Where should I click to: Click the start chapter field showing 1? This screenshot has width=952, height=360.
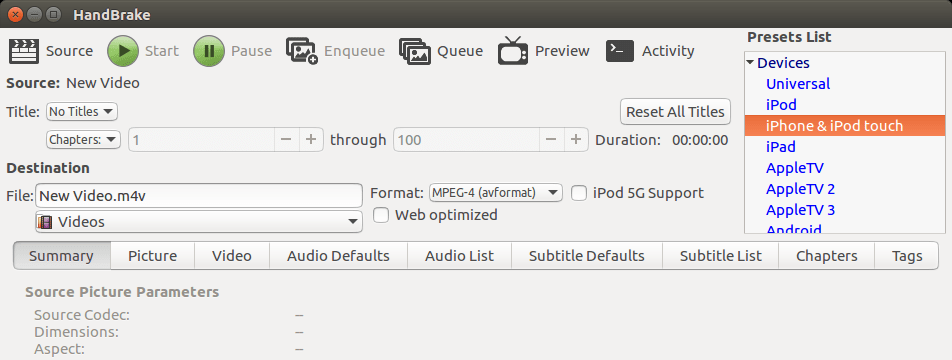[x=202, y=140]
